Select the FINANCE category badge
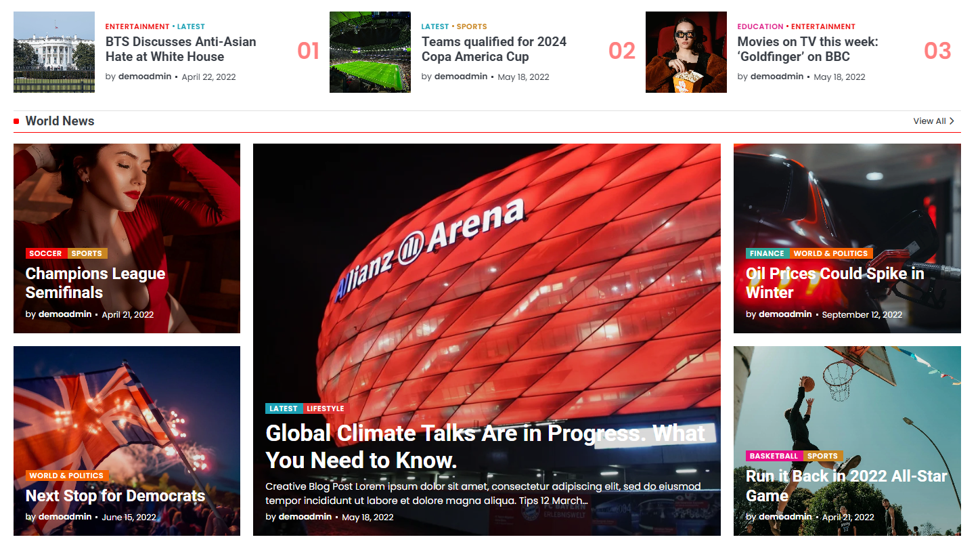Image resolution: width=980 pixels, height=548 pixels. (x=767, y=253)
